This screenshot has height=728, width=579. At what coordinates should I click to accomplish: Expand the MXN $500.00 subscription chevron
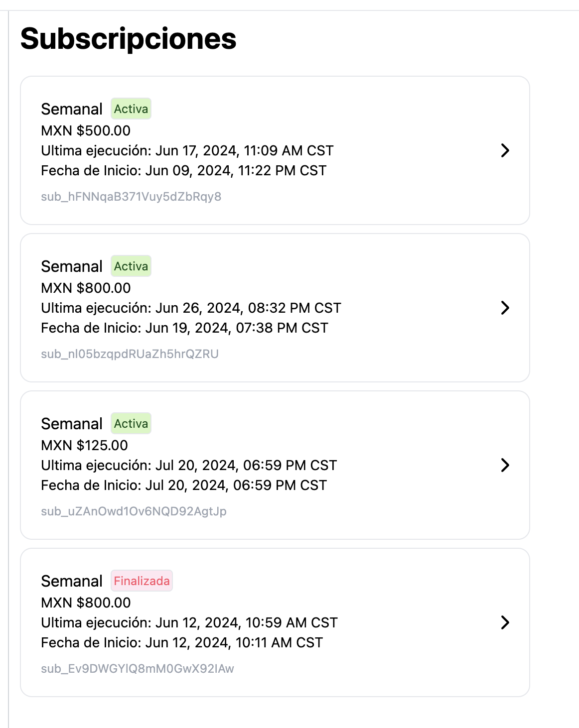pyautogui.click(x=505, y=150)
